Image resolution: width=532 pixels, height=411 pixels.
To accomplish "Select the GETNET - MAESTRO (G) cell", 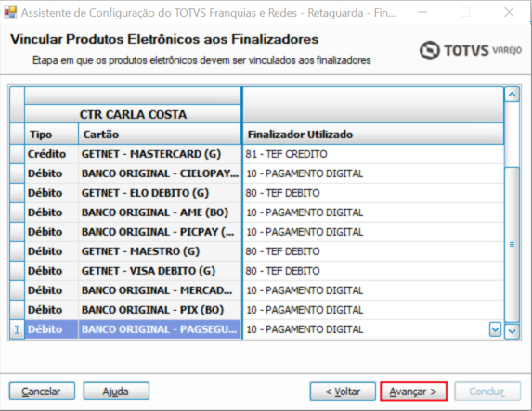I will coord(160,251).
